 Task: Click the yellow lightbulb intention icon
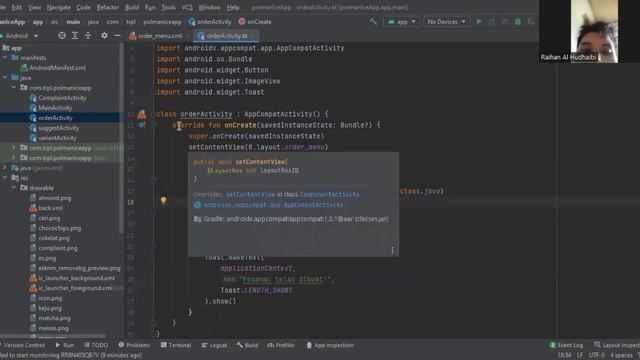[163, 200]
